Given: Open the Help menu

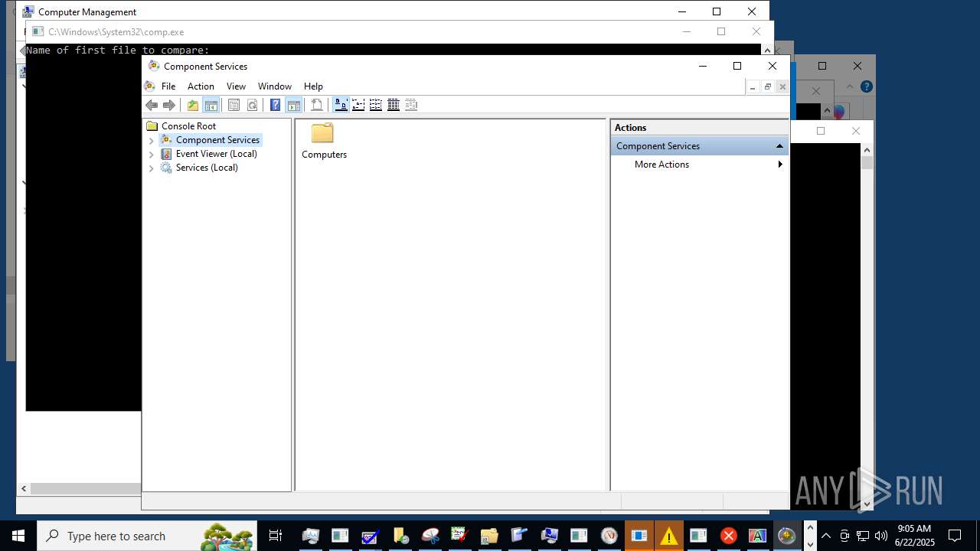Looking at the screenshot, I should click(313, 86).
